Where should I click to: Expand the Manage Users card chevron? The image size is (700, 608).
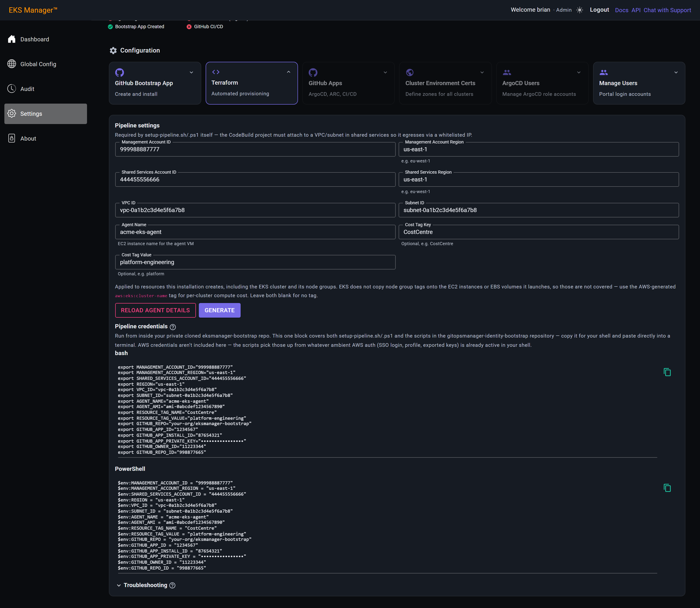676,72
